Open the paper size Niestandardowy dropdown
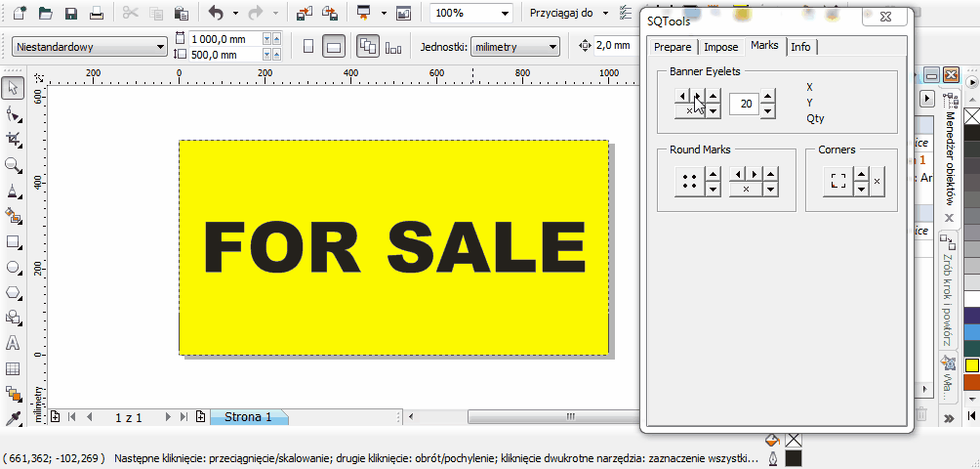The image size is (980, 469). (x=90, y=47)
